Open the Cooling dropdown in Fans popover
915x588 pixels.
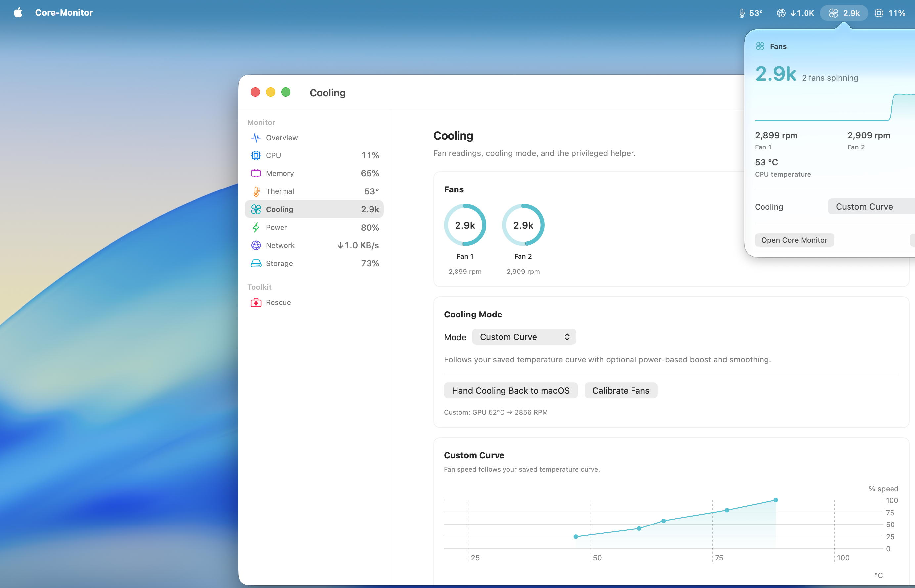tap(871, 207)
